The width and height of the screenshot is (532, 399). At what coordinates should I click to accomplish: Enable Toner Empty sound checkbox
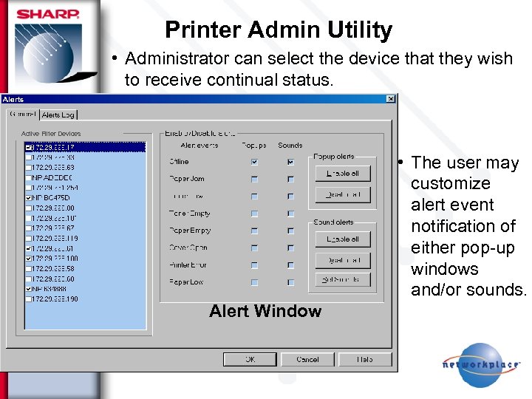290,214
